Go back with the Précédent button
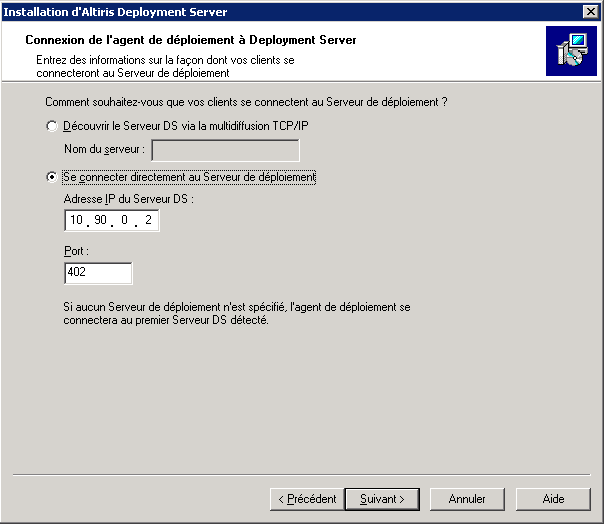 307,498
